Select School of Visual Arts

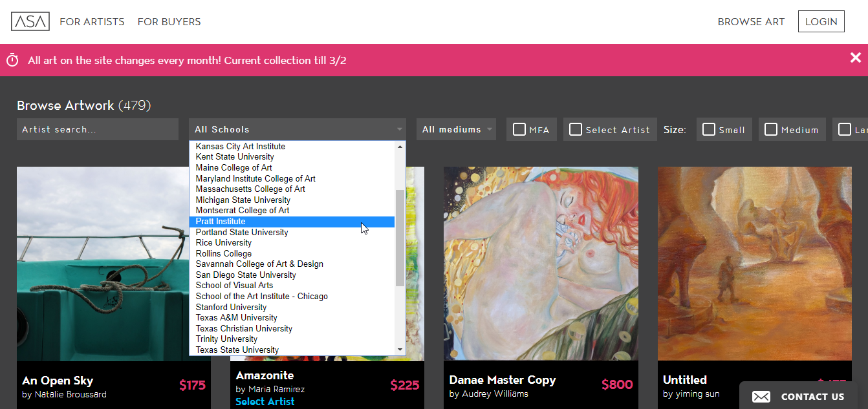point(292,286)
